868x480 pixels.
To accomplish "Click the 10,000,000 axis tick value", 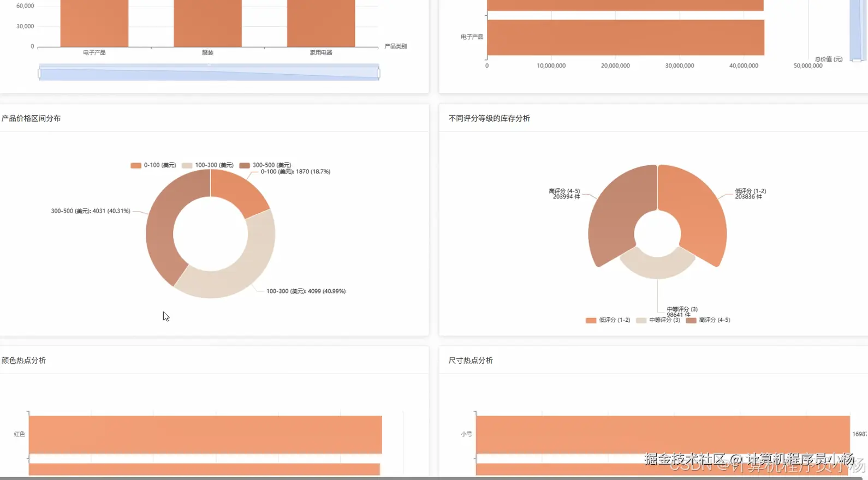I will point(551,65).
